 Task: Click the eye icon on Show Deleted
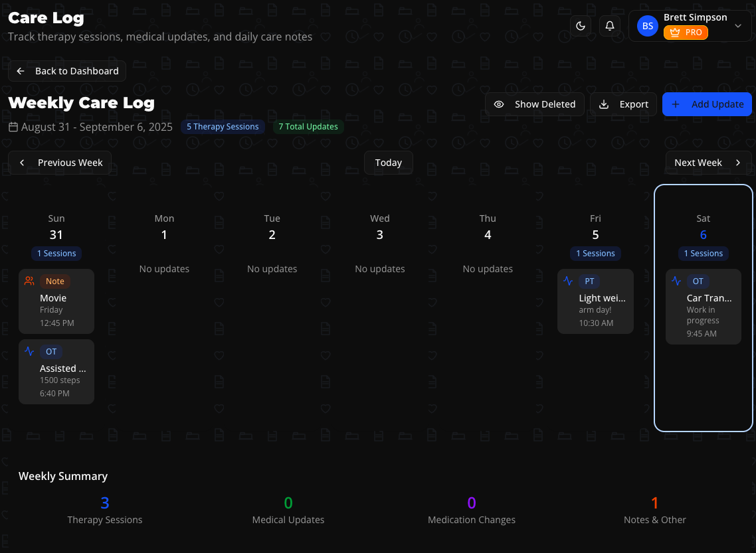pyautogui.click(x=499, y=104)
